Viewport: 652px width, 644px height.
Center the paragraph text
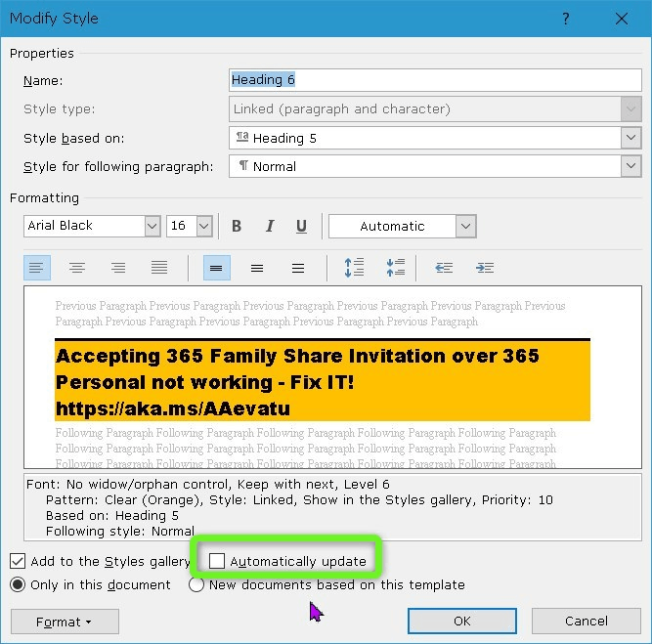[77, 268]
